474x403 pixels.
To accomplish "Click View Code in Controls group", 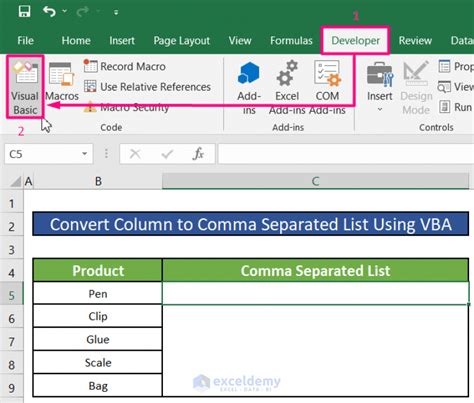I will [x=456, y=87].
